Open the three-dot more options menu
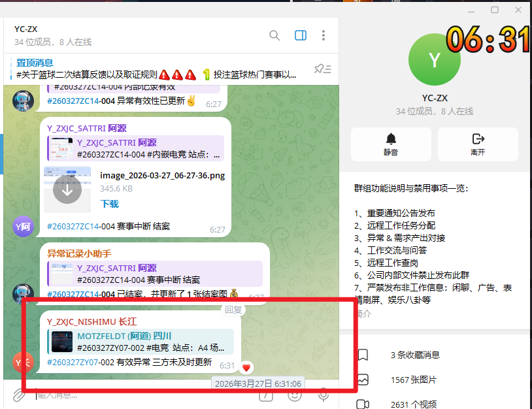532x409 pixels. coord(324,35)
